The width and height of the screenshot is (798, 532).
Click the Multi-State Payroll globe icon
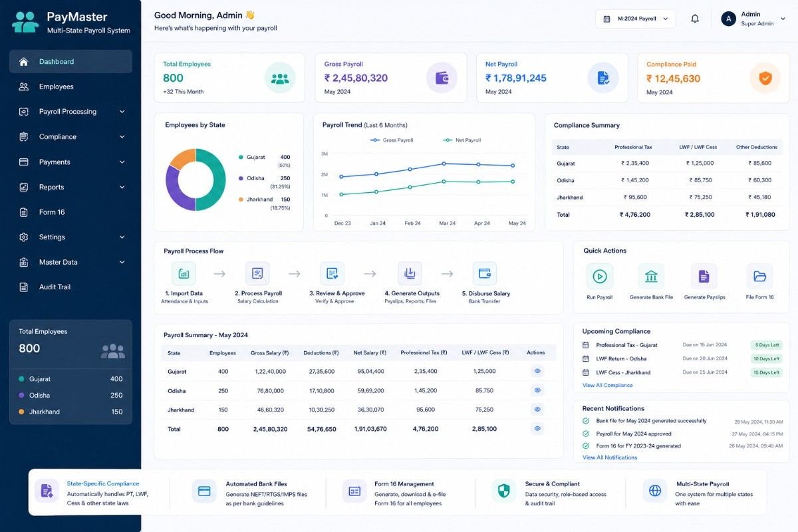coord(655,491)
